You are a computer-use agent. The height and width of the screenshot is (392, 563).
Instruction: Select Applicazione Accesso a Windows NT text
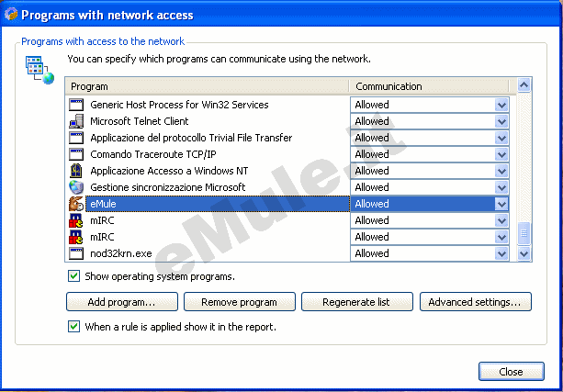[x=169, y=171]
